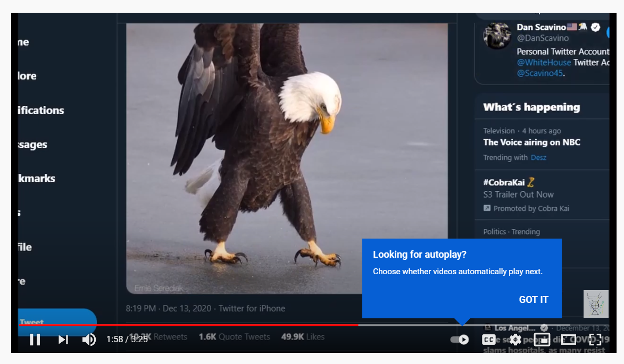Toggle the autoplay switch

click(460, 340)
